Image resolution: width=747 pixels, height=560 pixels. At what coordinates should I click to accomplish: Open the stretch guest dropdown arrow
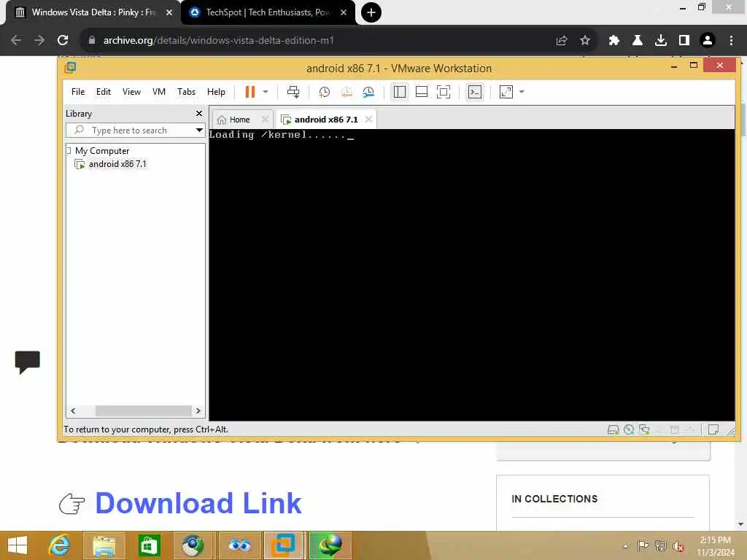(x=522, y=92)
